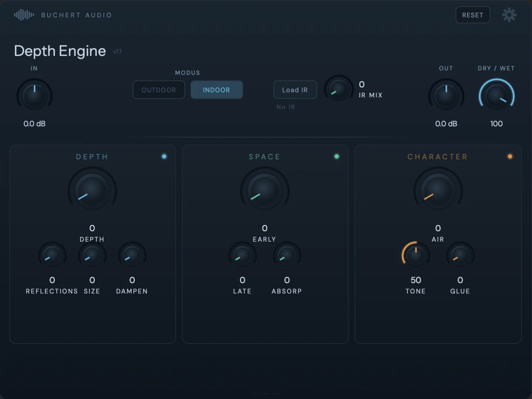Click the Load IR button
This screenshot has height=399, width=532.
295,90
